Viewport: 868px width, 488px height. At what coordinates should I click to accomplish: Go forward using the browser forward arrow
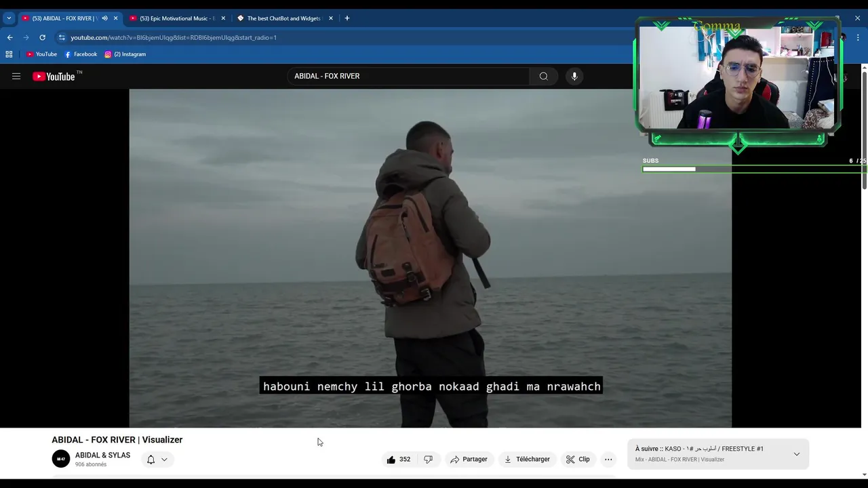point(26,37)
